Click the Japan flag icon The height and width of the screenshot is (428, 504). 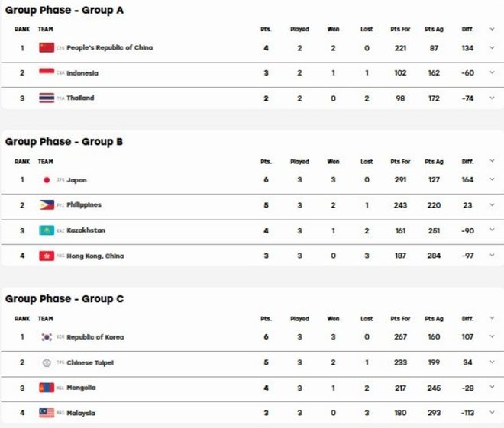point(47,180)
